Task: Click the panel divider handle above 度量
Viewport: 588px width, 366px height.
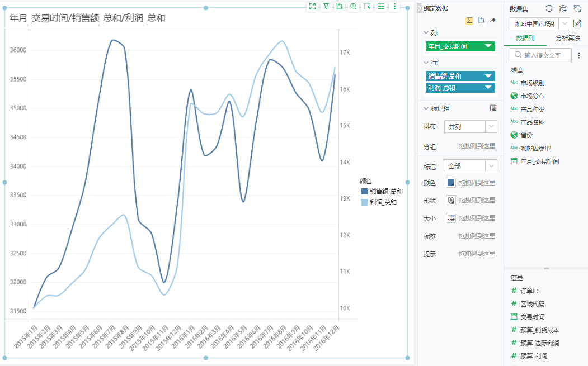Action: (x=547, y=269)
